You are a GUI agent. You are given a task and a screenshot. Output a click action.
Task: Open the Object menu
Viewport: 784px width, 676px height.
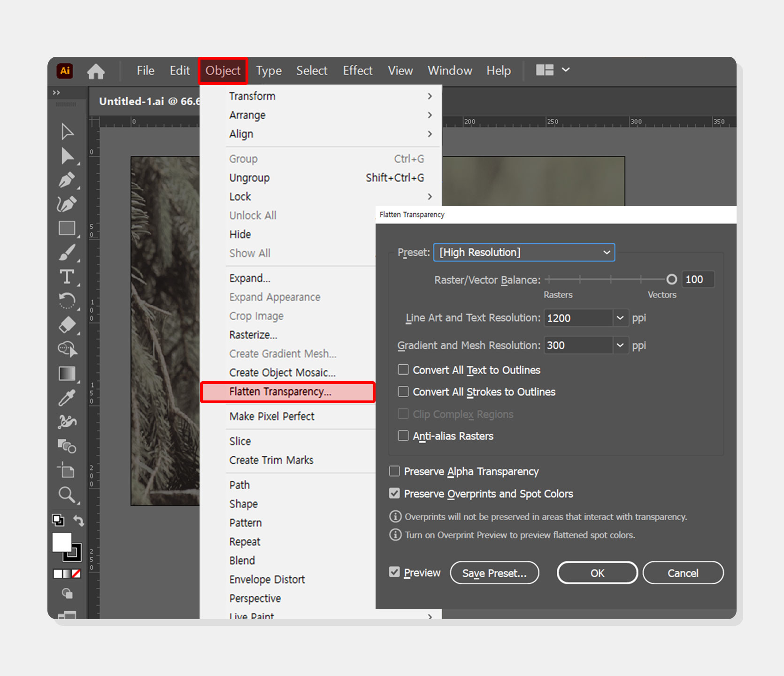pyautogui.click(x=223, y=71)
